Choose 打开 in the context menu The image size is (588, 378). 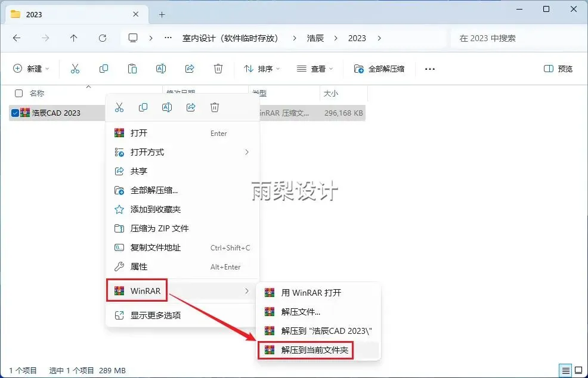pyautogui.click(x=182, y=133)
